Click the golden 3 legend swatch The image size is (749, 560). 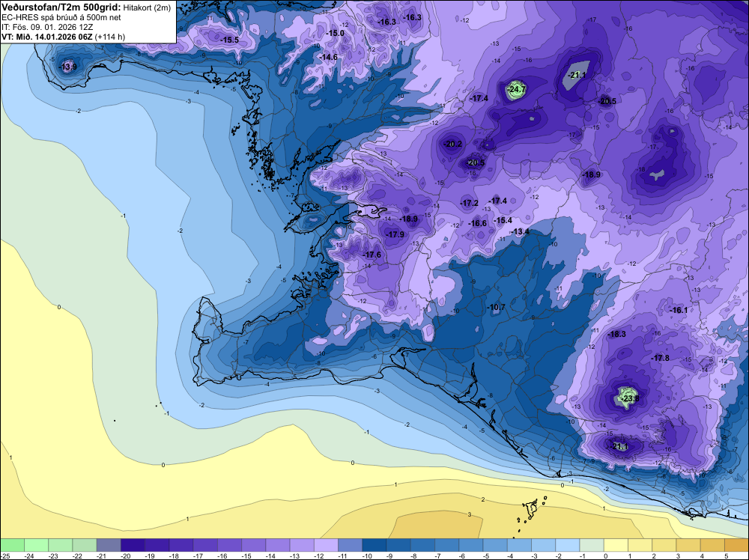[688, 545]
